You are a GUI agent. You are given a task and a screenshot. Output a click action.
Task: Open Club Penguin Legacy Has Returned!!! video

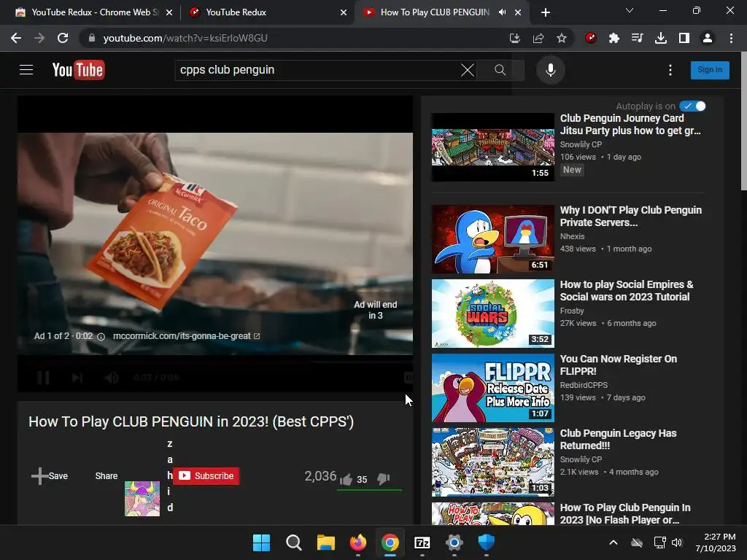(618, 439)
